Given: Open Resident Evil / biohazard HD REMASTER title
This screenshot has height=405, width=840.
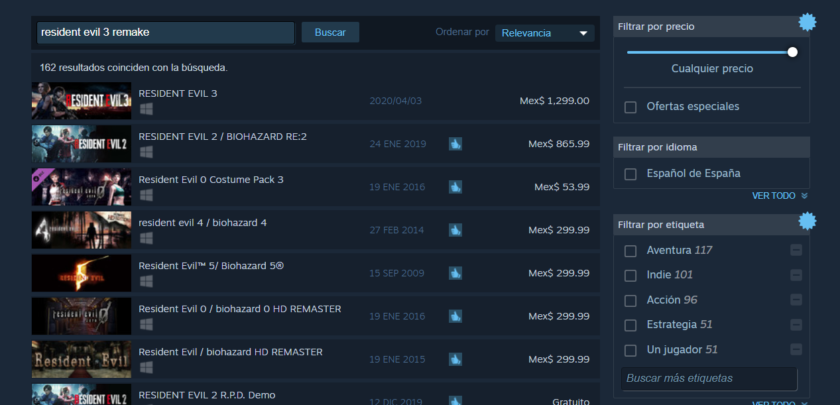Looking at the screenshot, I should click(231, 352).
